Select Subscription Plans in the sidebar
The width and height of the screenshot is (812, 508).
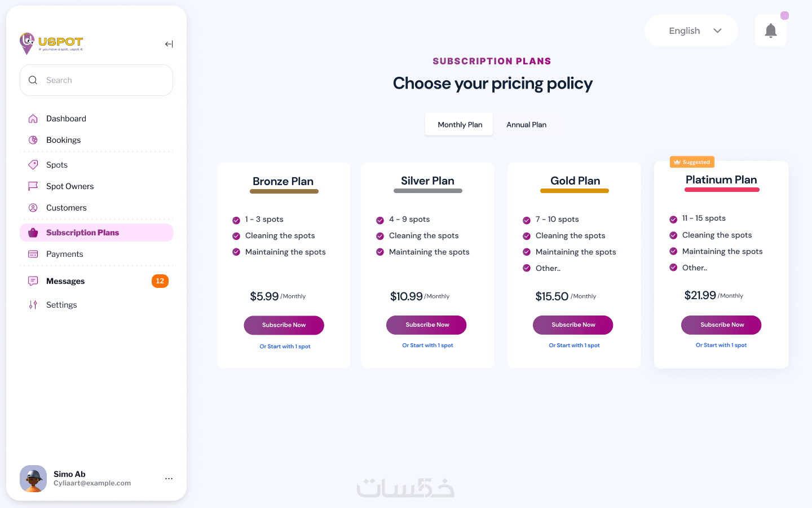(82, 233)
